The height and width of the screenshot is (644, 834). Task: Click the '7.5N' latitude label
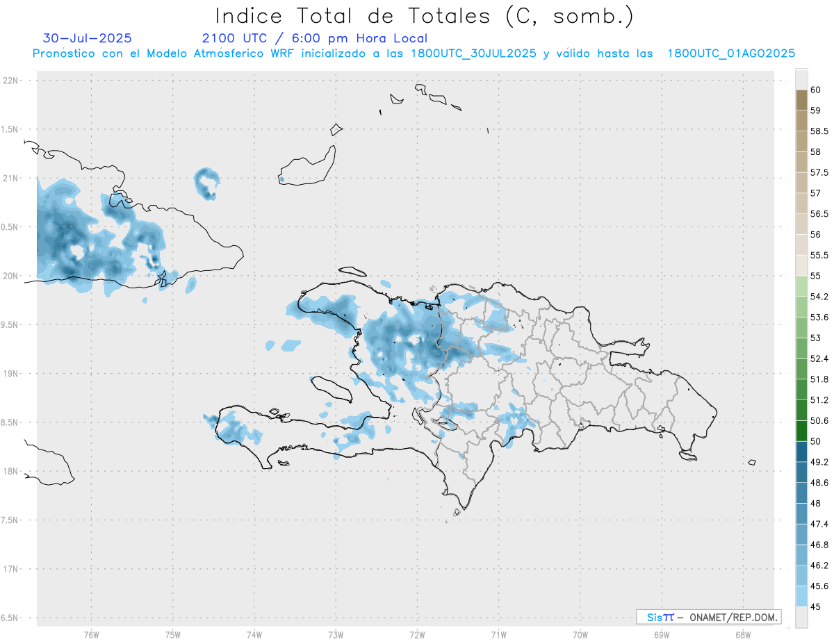(10, 520)
